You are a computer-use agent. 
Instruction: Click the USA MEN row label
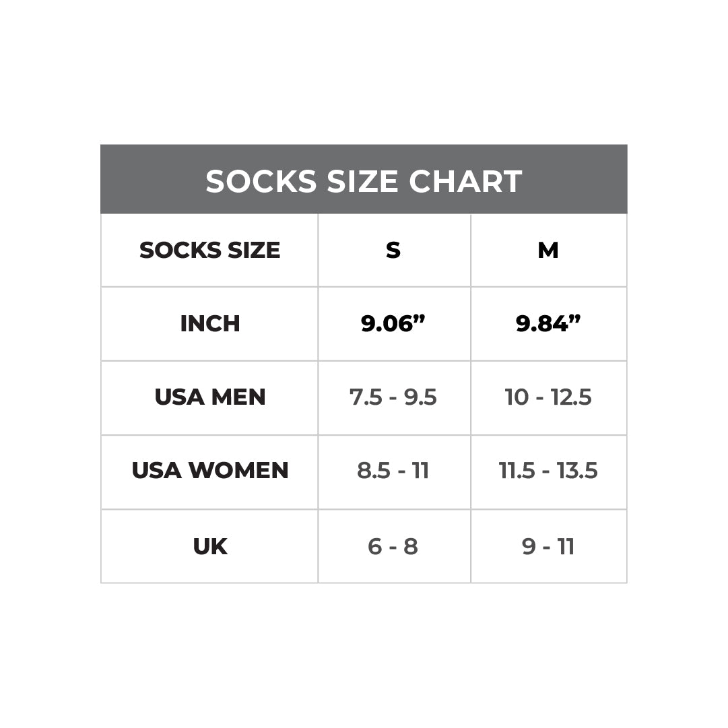(x=209, y=397)
